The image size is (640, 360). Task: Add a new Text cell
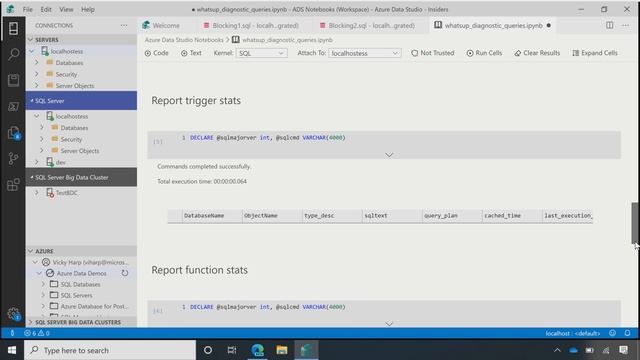pos(191,53)
